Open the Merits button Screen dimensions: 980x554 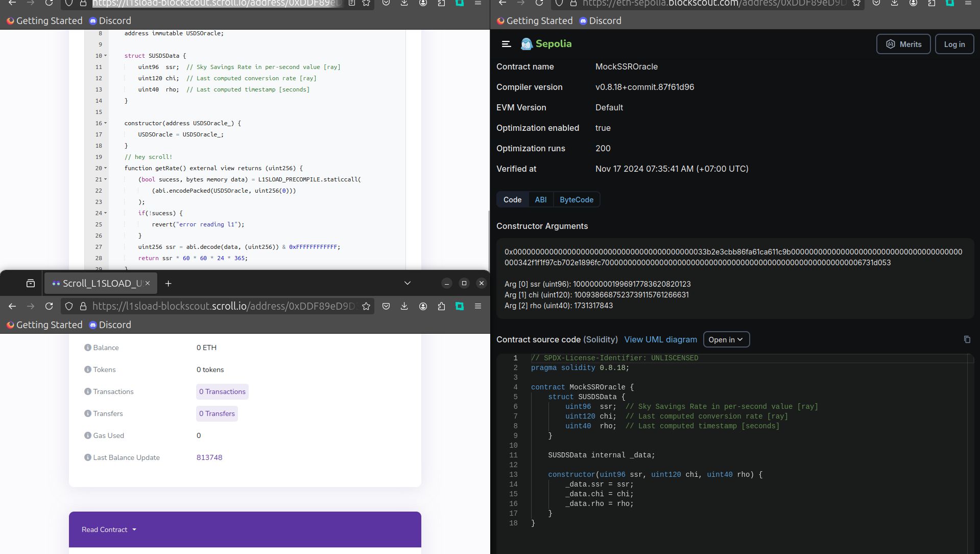(x=903, y=44)
